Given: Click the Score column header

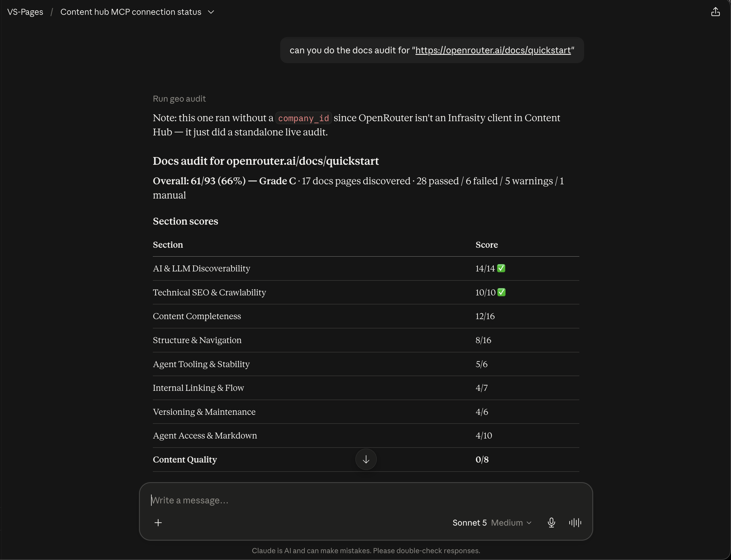Looking at the screenshot, I should (x=486, y=245).
